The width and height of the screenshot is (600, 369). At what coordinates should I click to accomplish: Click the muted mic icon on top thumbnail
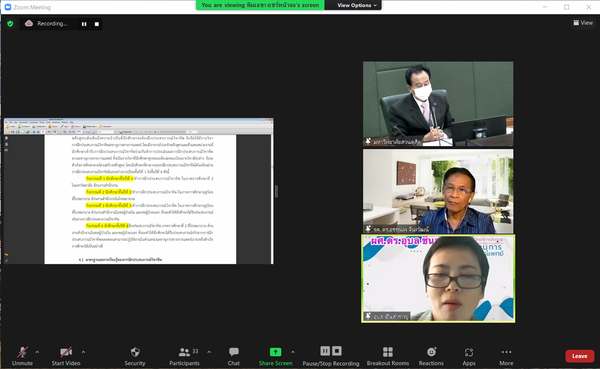[x=368, y=141]
